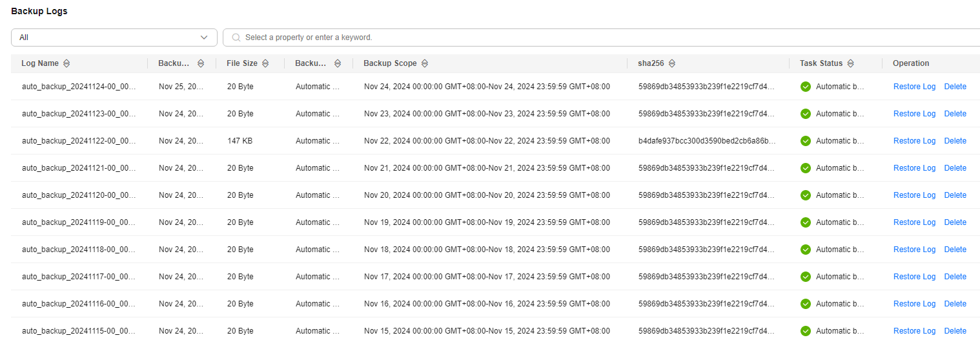Restore Log for auto_backup_20241124

[914, 87]
